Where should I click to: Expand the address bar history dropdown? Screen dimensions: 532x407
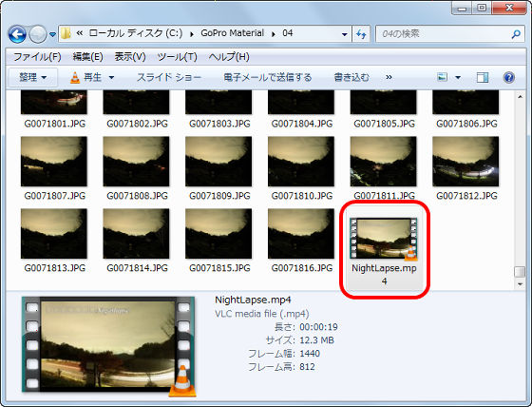pyautogui.click(x=344, y=34)
